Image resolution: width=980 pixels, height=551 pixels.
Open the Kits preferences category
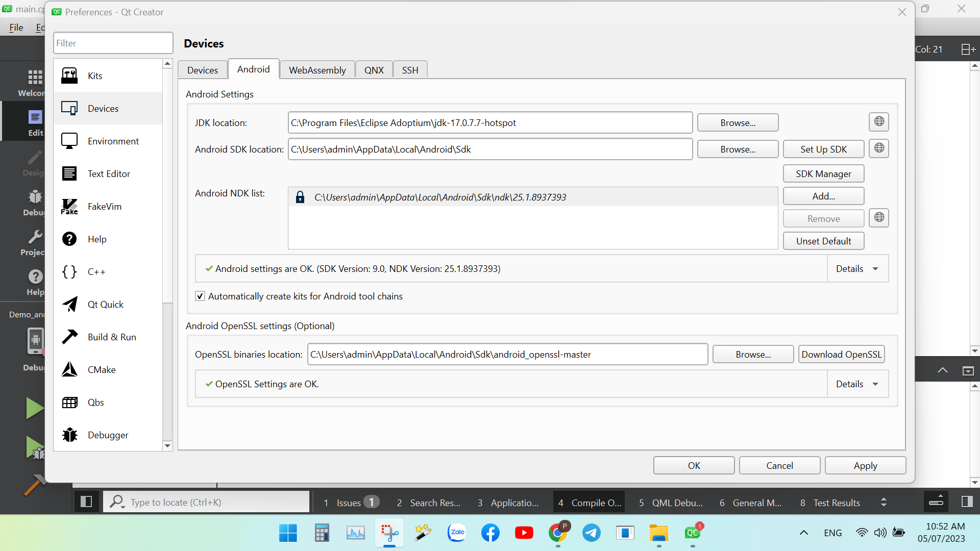click(108, 76)
